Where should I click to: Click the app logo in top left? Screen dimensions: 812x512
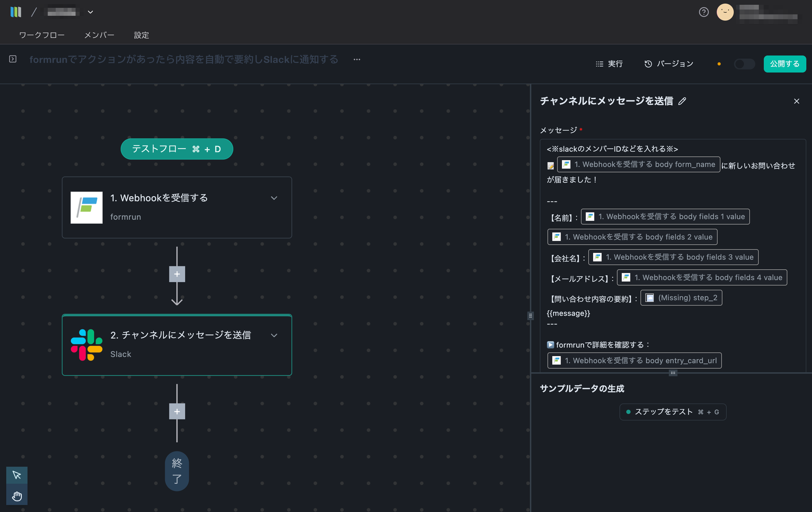[x=16, y=12]
